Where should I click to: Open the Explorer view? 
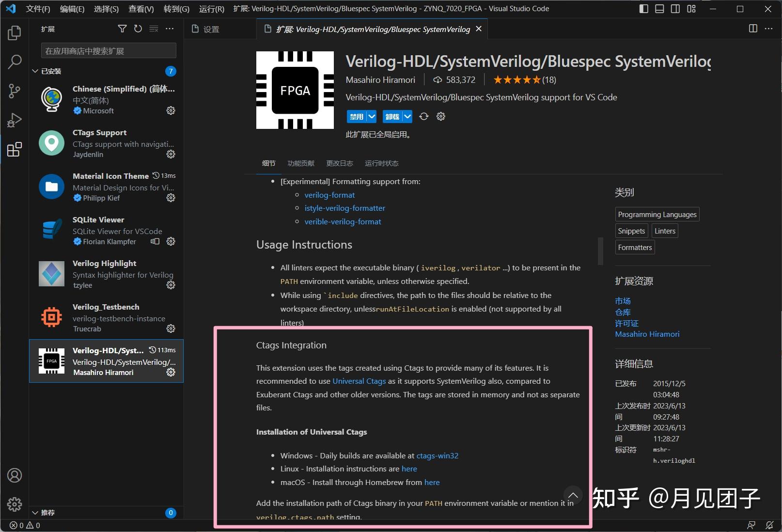pos(14,32)
